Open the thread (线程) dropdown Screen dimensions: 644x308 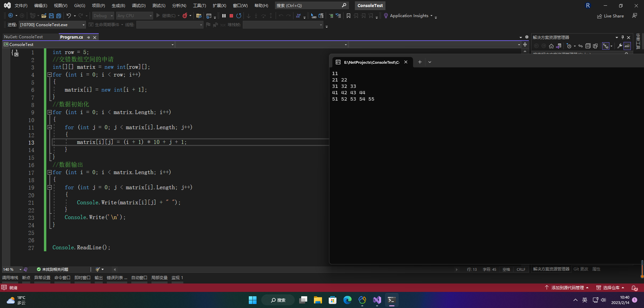click(170, 24)
